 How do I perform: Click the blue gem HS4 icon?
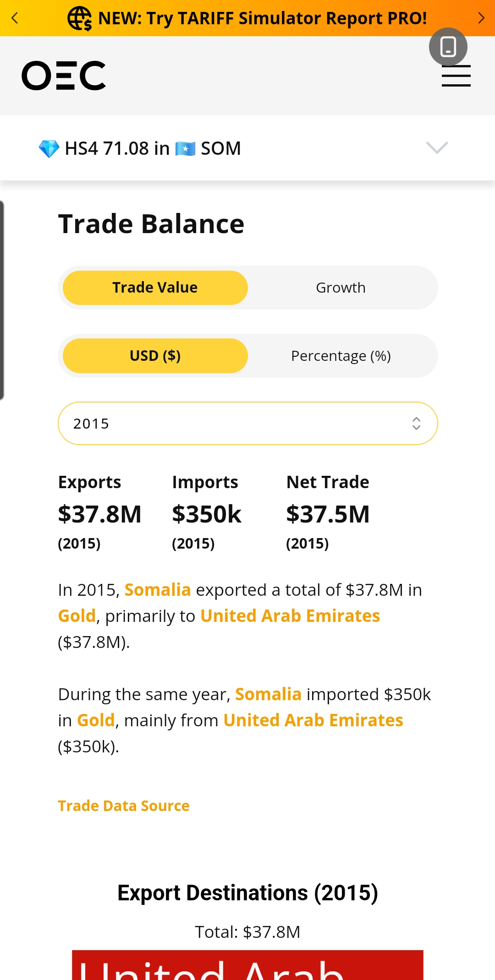tap(49, 148)
